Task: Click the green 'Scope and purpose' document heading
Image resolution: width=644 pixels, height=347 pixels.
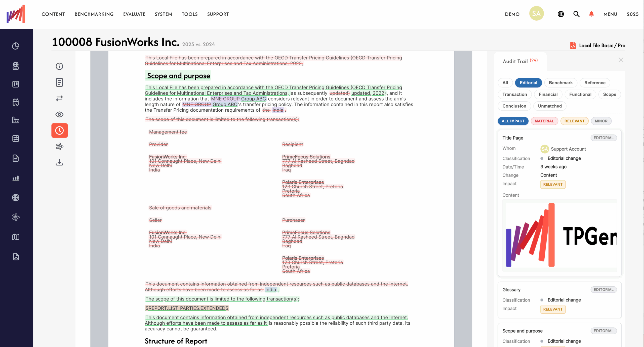Action: 178,76
